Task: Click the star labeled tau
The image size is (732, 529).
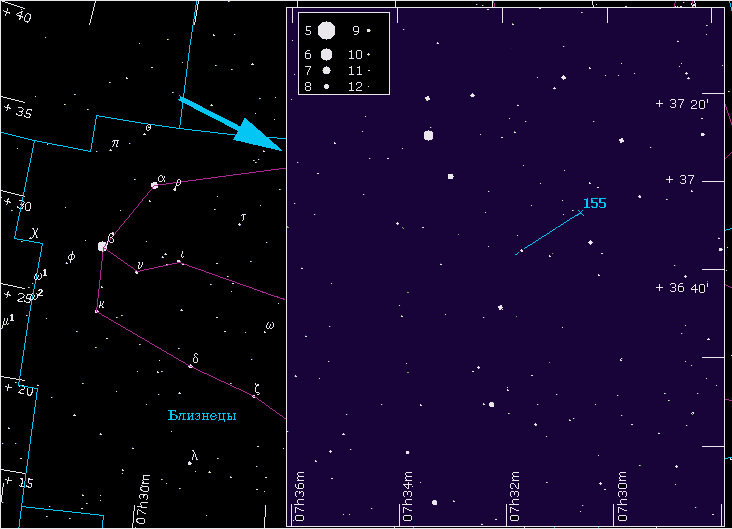Action: (x=239, y=224)
